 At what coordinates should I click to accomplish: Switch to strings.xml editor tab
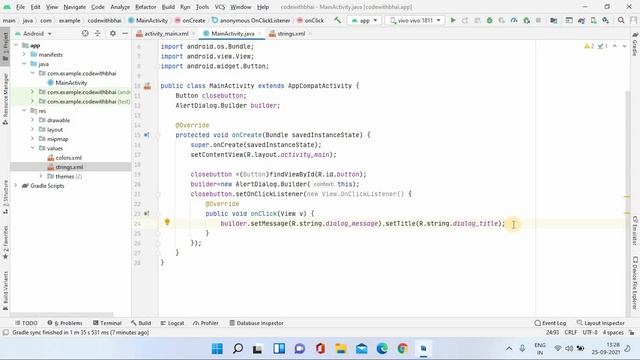[x=290, y=33]
